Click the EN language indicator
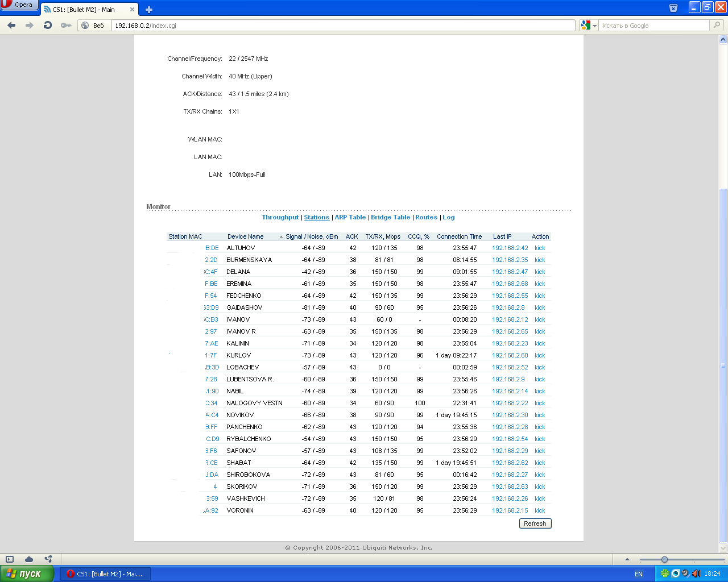 pyautogui.click(x=639, y=574)
